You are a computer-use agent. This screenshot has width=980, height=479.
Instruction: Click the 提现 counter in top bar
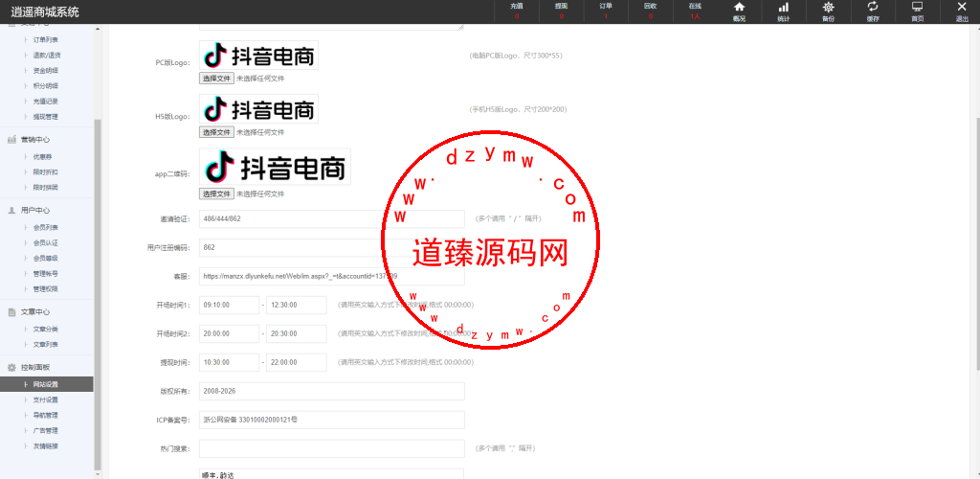pos(561,11)
